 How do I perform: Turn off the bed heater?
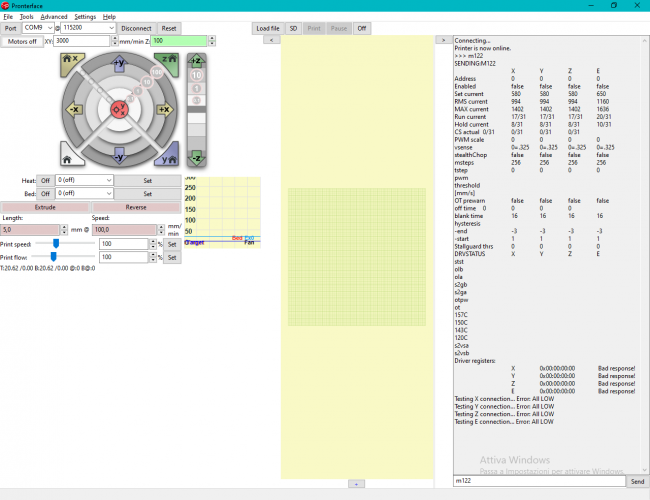point(46,193)
